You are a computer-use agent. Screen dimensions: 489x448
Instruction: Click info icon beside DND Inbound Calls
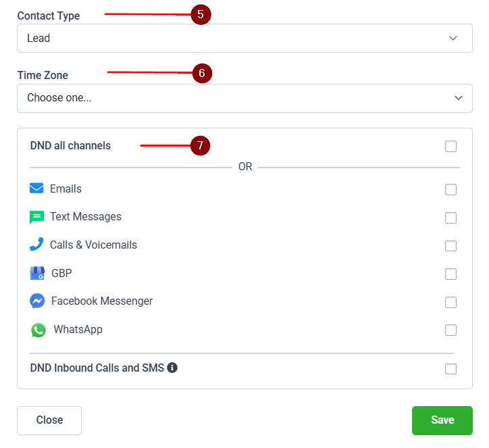tap(172, 368)
